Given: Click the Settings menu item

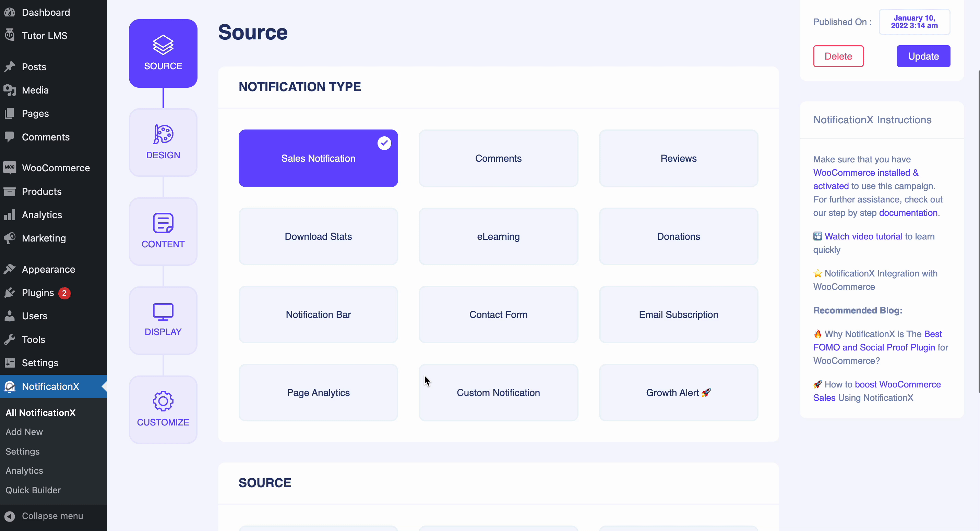Looking at the screenshot, I should (x=40, y=362).
